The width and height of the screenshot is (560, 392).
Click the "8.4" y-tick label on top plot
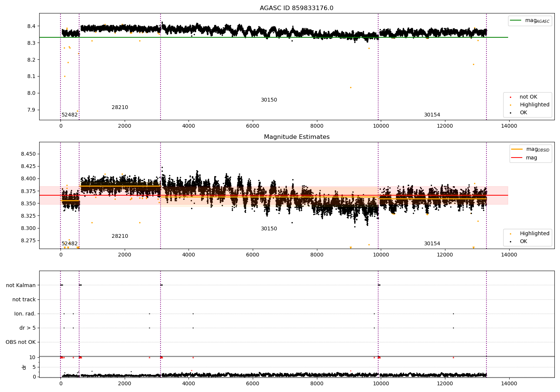(32, 26)
